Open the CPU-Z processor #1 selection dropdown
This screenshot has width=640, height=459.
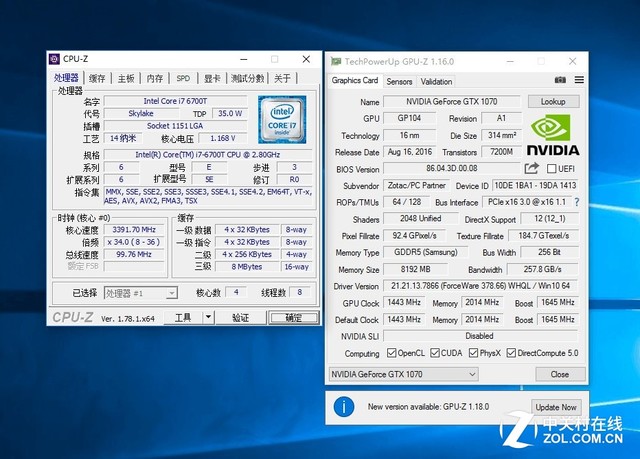(141, 293)
